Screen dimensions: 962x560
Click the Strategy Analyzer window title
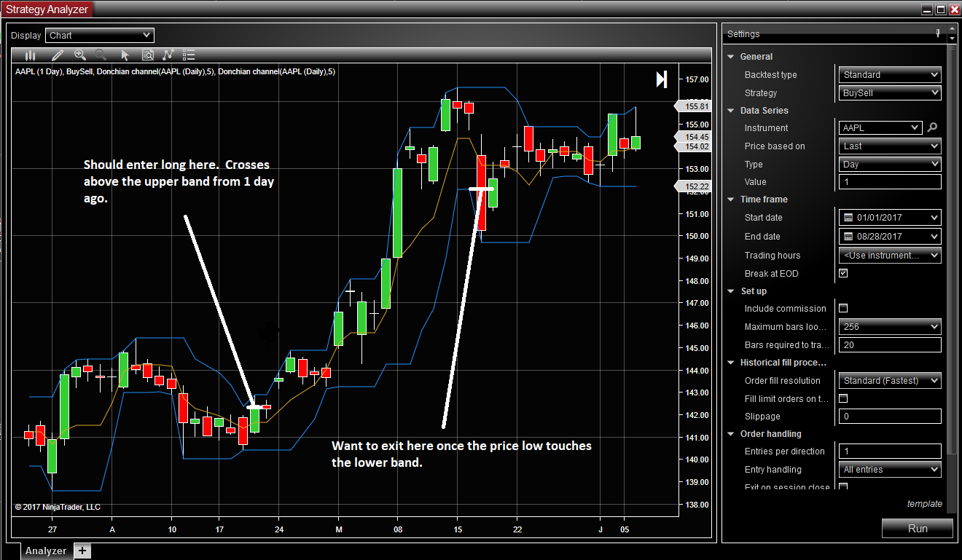coord(47,9)
